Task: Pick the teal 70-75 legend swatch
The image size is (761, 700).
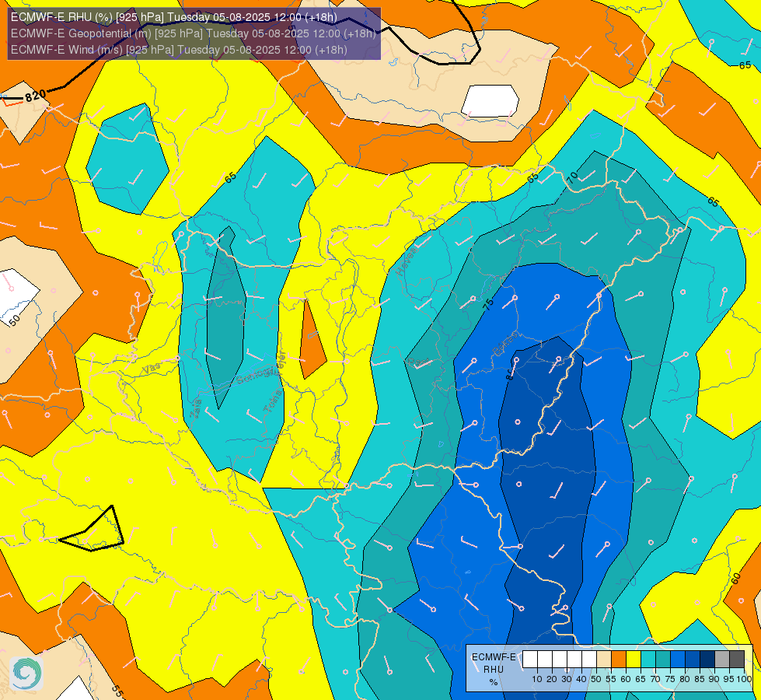Action: pos(663,660)
